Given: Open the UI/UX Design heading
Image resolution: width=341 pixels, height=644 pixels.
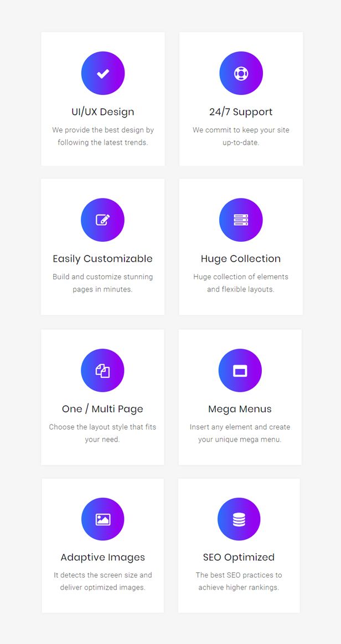Looking at the screenshot, I should click(x=102, y=112).
